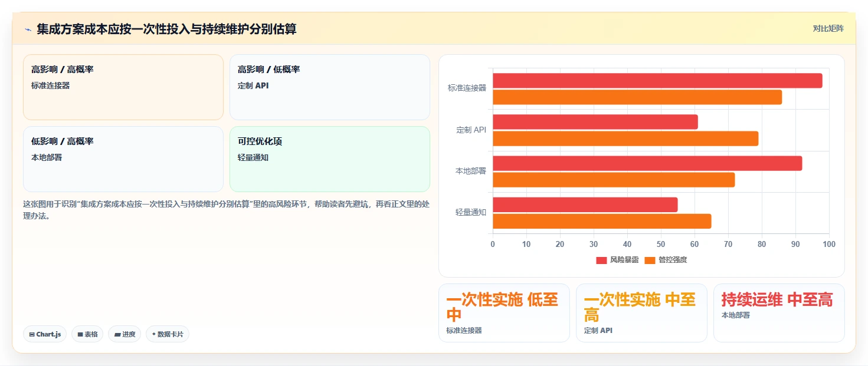Click the orange 管控强度 bar for 轻量通知
The width and height of the screenshot is (868, 366).
point(602,221)
